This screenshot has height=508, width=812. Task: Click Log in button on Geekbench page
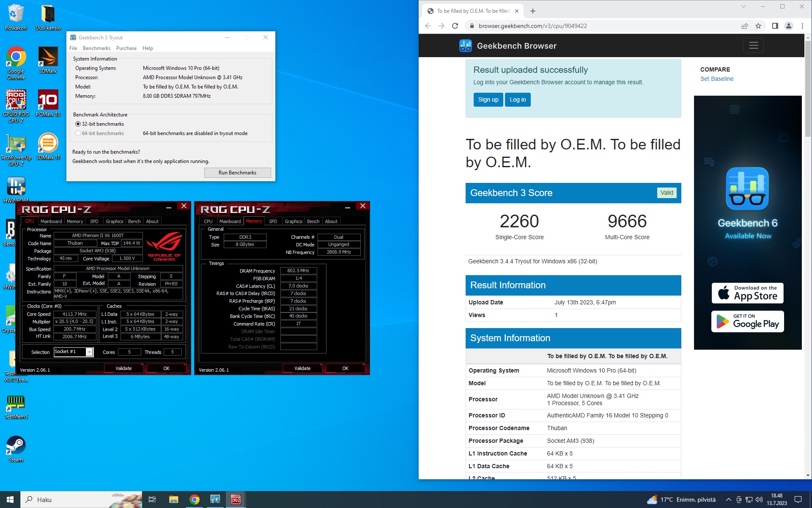(x=518, y=99)
